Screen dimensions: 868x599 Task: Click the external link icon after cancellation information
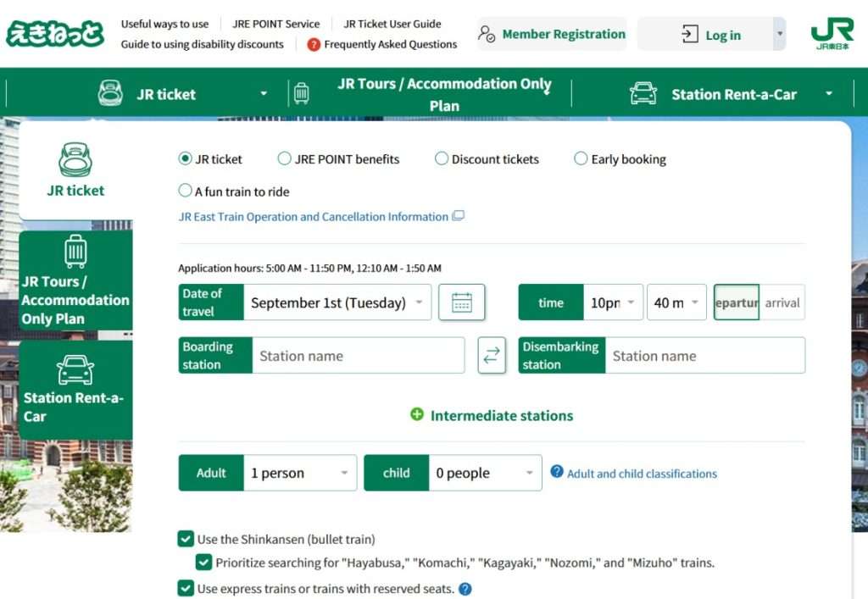tap(458, 216)
